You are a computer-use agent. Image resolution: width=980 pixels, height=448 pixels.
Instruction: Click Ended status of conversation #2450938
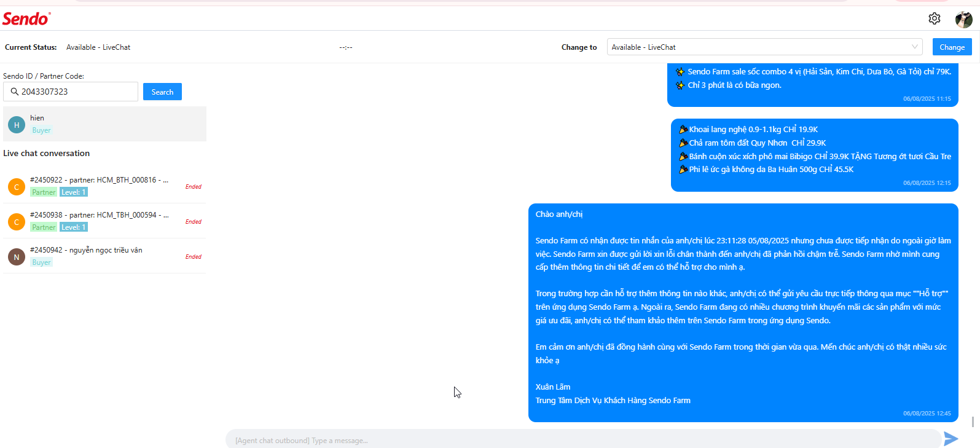(x=194, y=222)
